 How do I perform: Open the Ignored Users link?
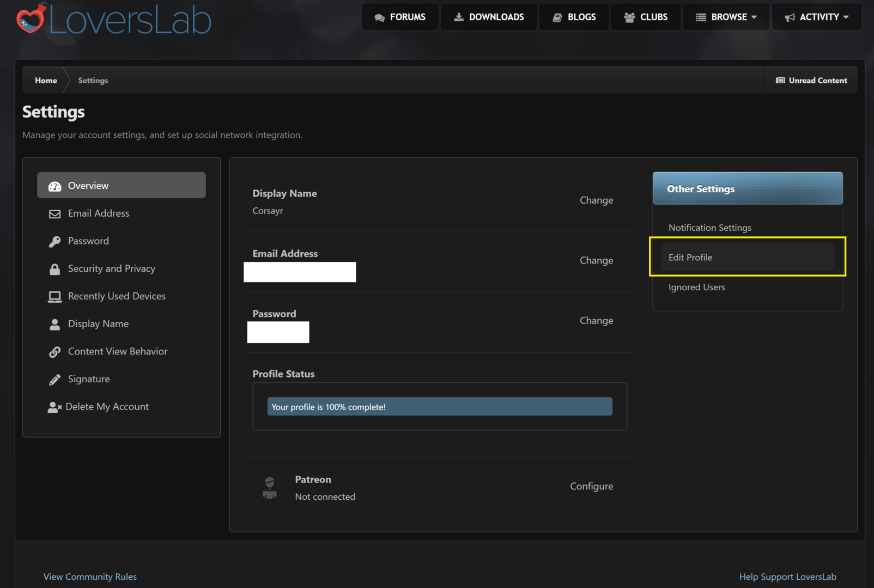coord(696,287)
